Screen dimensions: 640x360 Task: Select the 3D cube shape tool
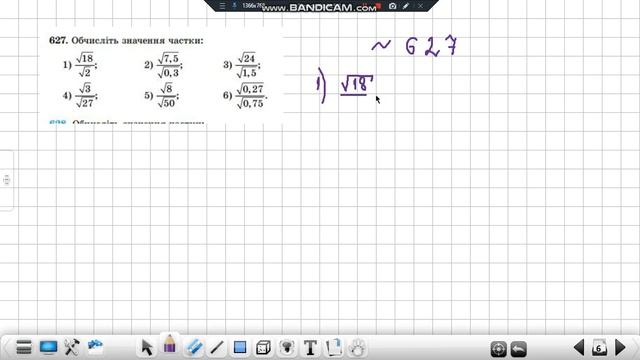pos(263,348)
